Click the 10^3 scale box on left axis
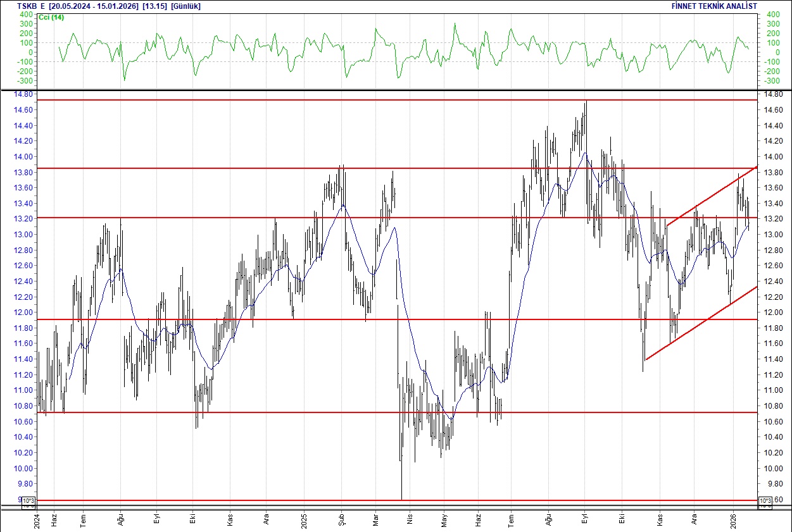 (x=27, y=499)
